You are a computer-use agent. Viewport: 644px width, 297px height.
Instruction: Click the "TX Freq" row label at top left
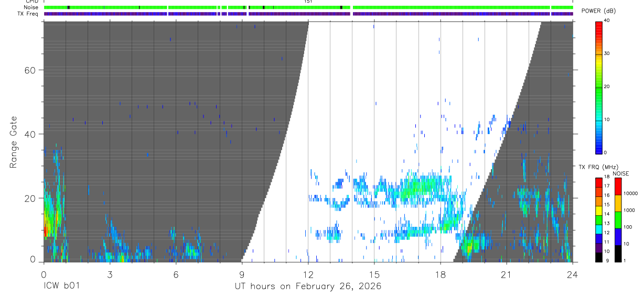[27, 14]
